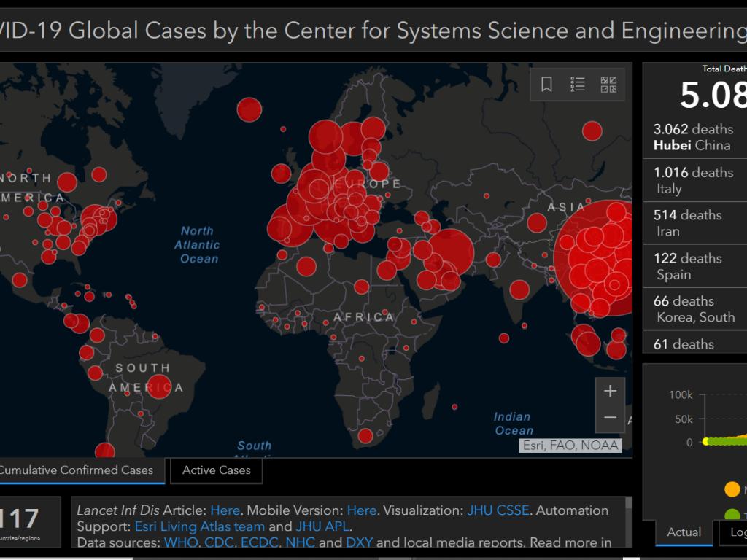
Task: Select the Actual chart tab
Action: [x=684, y=532]
